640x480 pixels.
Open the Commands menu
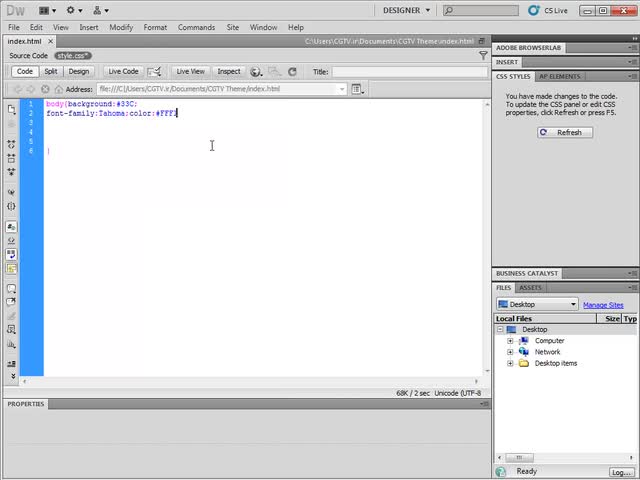[x=196, y=27]
